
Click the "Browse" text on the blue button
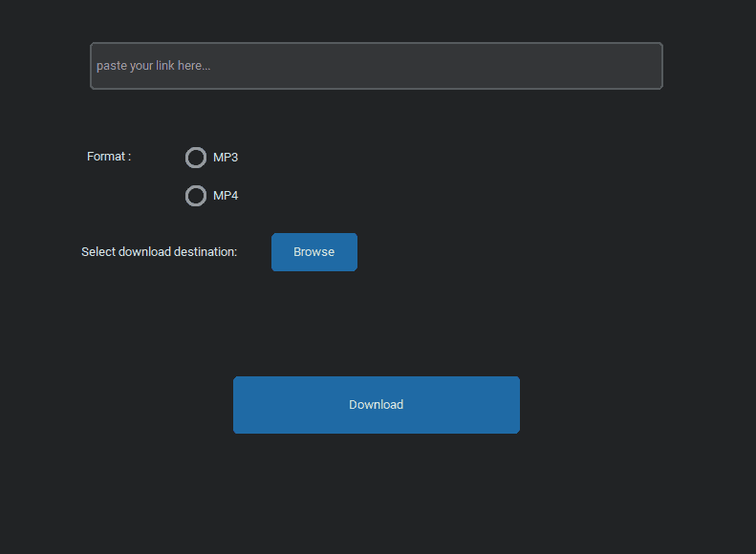click(x=314, y=252)
